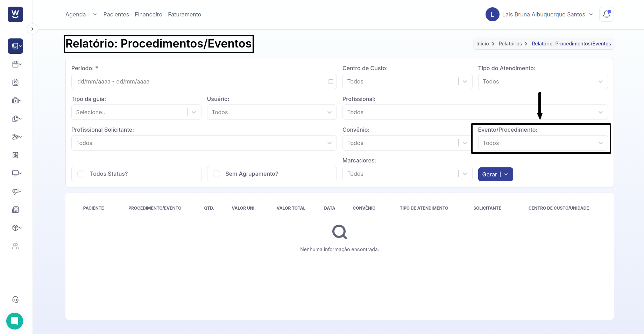
Task: Open the dollar receipt sidebar icon
Action: 15,155
